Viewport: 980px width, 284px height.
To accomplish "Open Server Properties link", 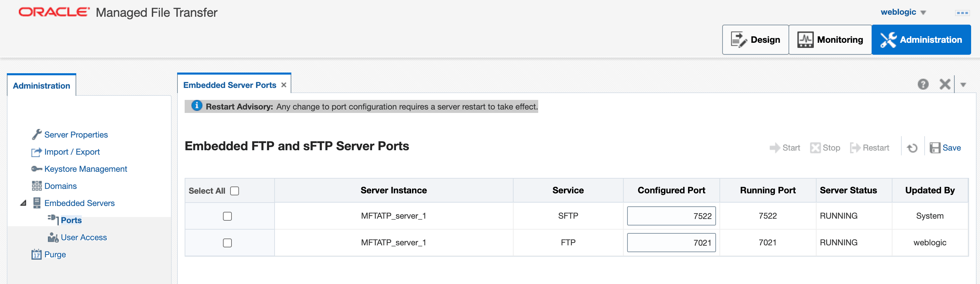I will [x=76, y=135].
